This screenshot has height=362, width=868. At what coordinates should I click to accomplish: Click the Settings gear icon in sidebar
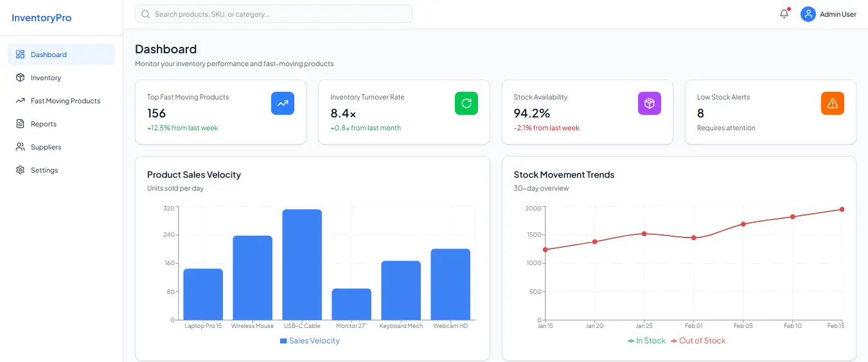pos(20,170)
